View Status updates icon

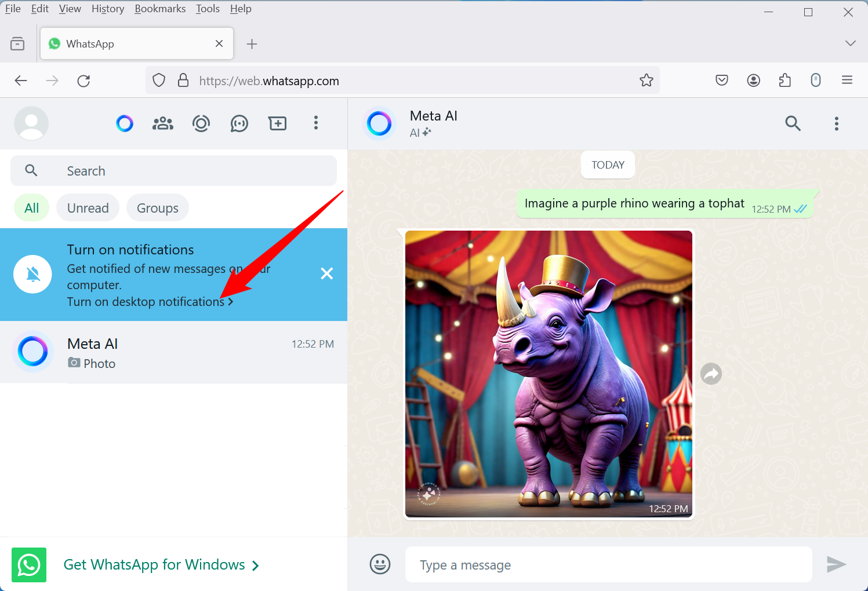click(x=201, y=123)
